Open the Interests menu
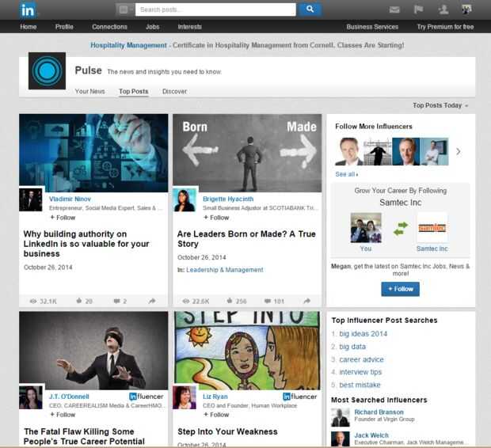The height and width of the screenshot is (448, 491). click(190, 27)
